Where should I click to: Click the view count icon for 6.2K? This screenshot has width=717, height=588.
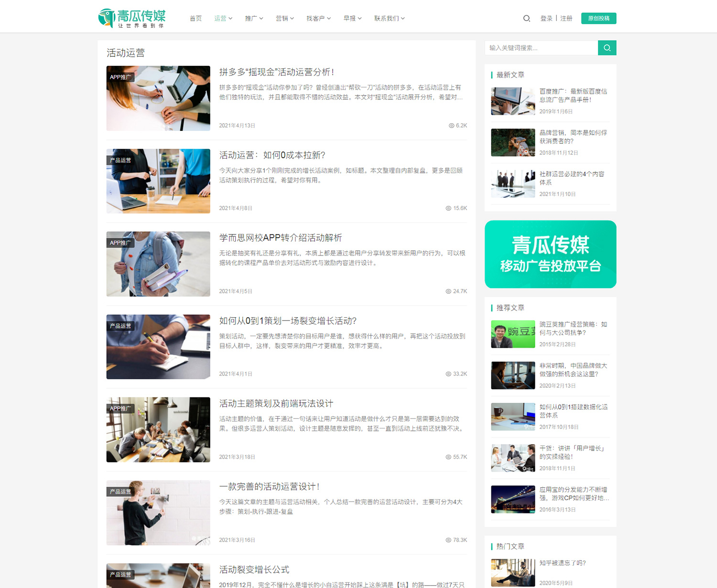[451, 126]
